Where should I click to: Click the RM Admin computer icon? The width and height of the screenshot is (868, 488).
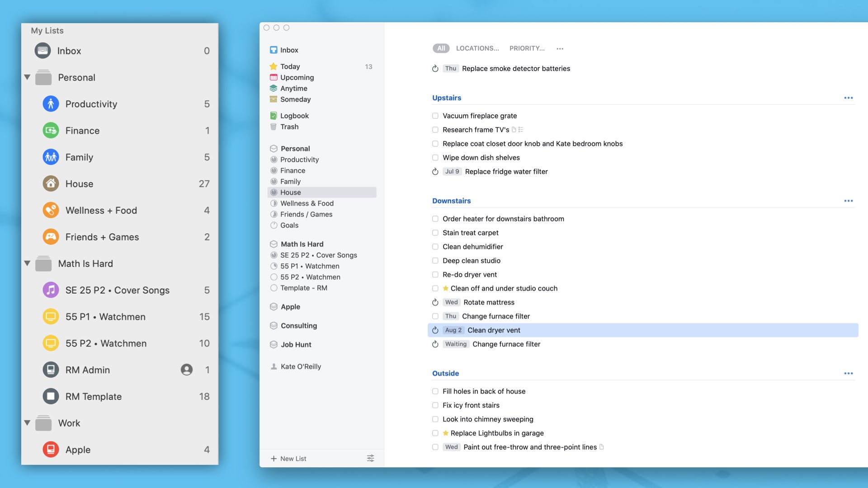click(51, 370)
